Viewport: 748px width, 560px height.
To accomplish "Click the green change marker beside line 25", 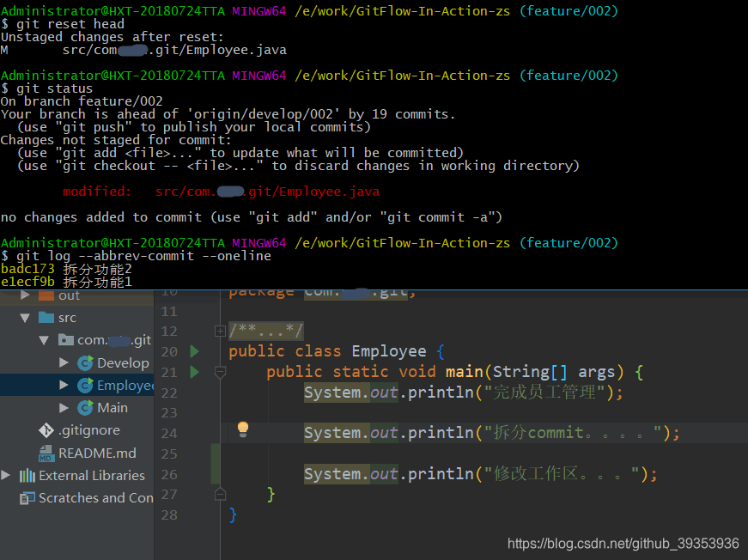I will pyautogui.click(x=216, y=464).
